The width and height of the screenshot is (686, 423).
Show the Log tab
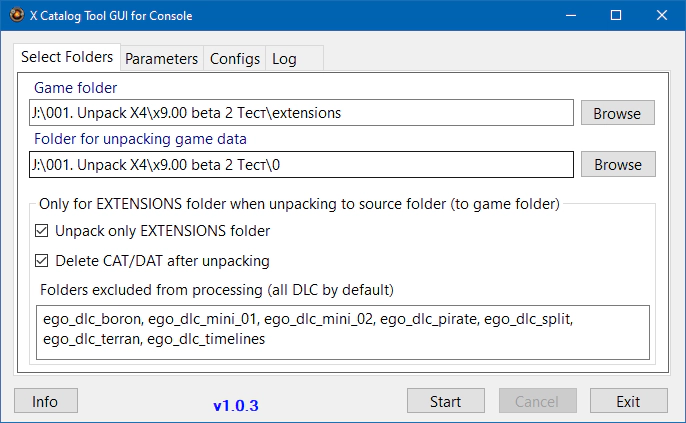pyautogui.click(x=284, y=59)
